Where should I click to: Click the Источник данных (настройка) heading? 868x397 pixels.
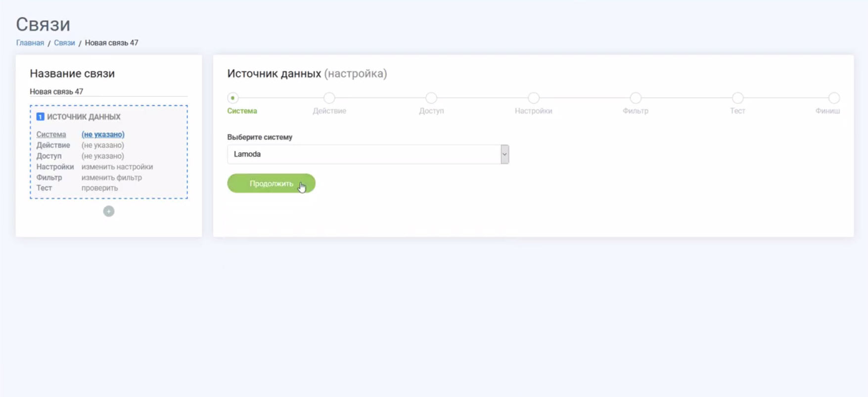(307, 74)
